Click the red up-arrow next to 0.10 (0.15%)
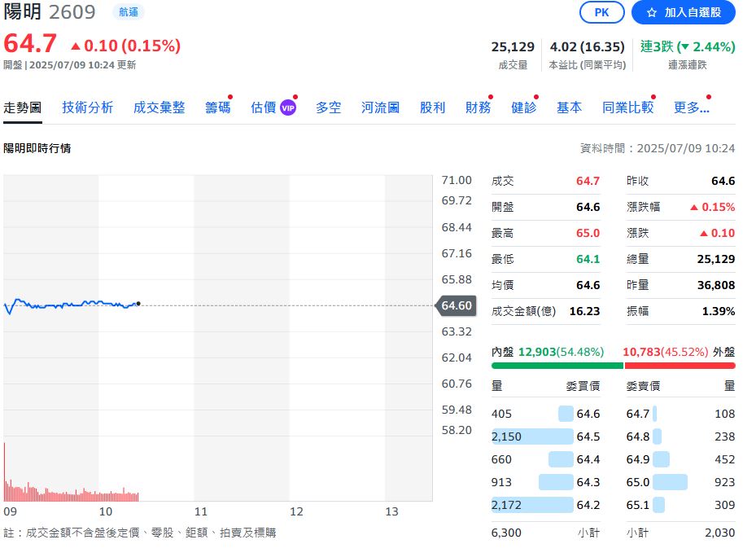This screenshot has width=756, height=557. [75, 46]
